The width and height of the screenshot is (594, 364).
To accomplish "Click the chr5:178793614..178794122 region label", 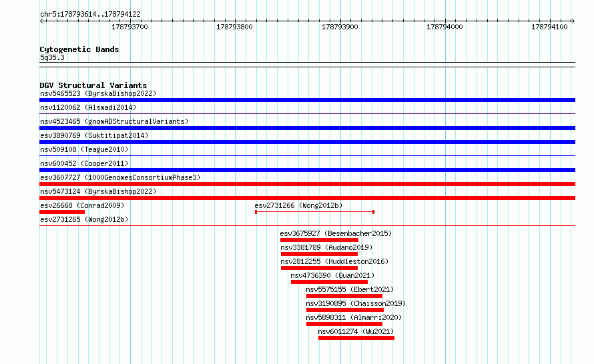I will coord(90,14).
